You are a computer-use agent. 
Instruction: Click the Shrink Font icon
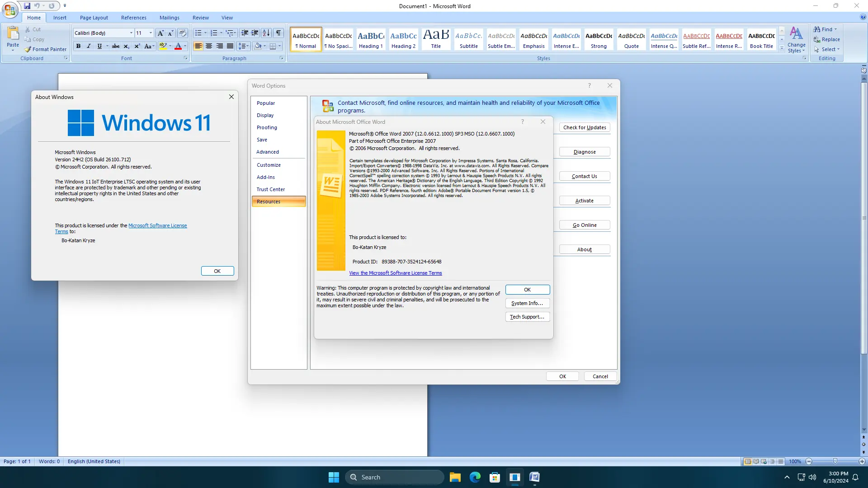click(171, 33)
